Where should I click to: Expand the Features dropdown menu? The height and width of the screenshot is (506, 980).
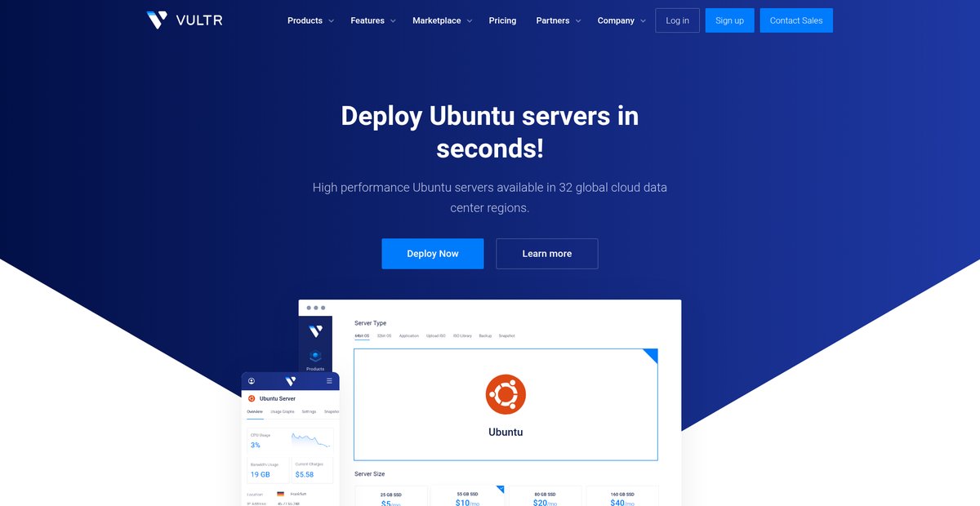(x=373, y=20)
